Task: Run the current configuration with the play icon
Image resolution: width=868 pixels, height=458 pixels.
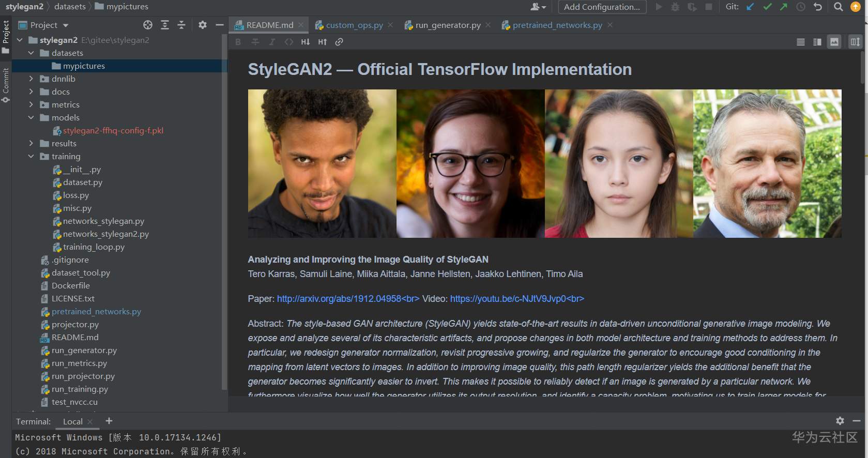Action: click(x=659, y=7)
